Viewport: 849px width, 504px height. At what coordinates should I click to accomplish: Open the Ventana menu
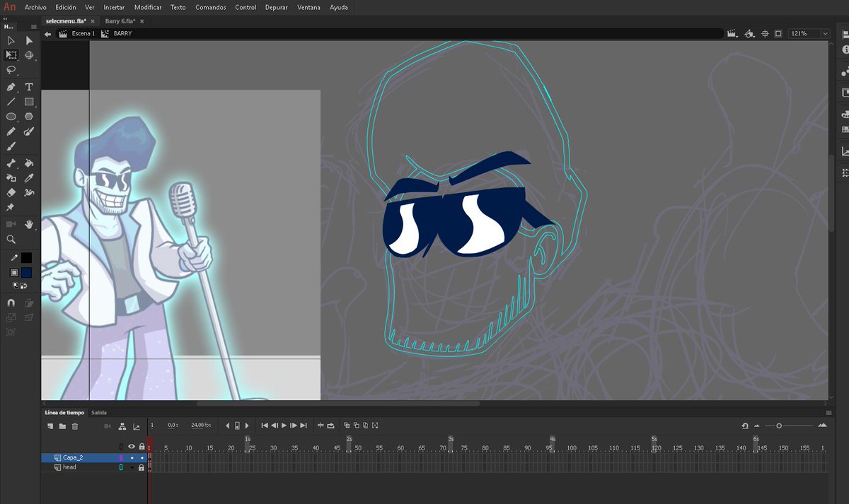pos(308,7)
